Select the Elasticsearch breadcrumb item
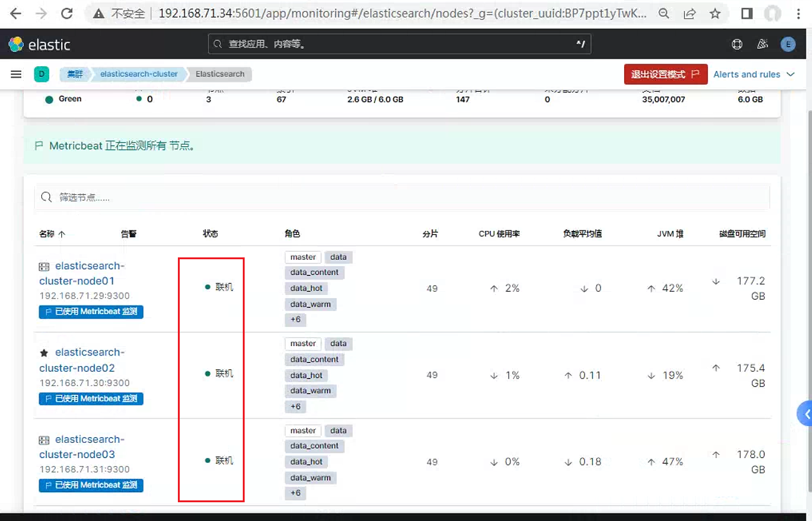This screenshot has height=521, width=812. coord(220,74)
